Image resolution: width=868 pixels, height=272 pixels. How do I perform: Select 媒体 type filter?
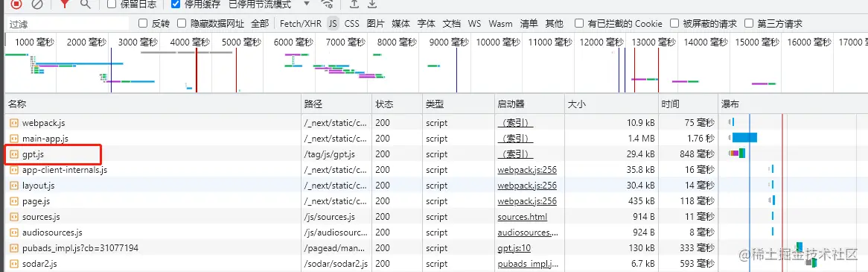coord(401,23)
